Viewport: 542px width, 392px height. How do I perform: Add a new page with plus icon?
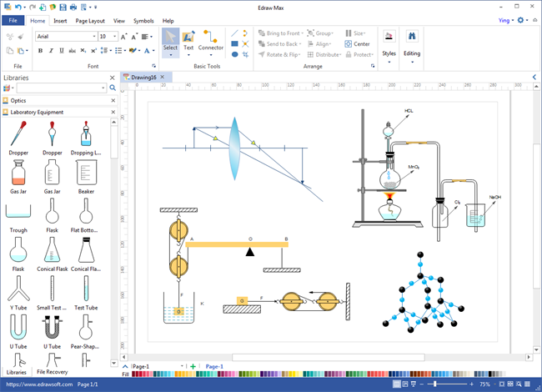click(193, 366)
